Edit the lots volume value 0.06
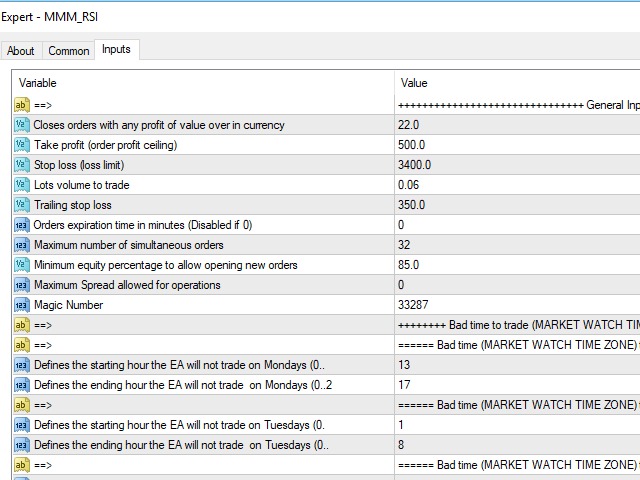 pyautogui.click(x=517, y=185)
